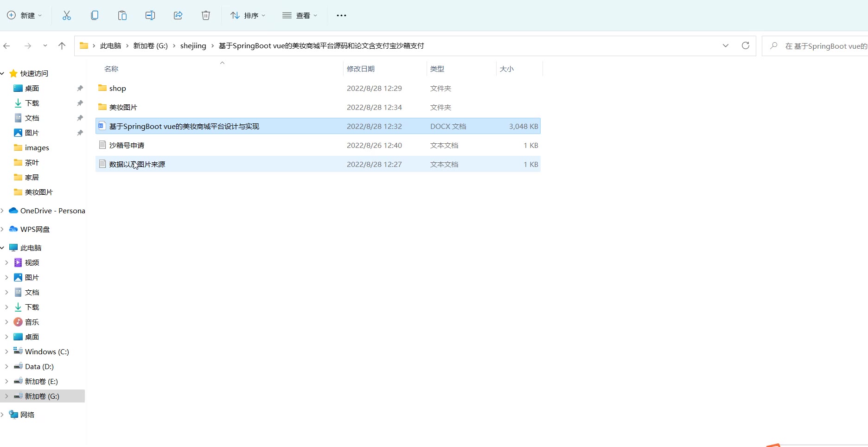
Task: Click the Share icon in toolbar
Action: click(178, 15)
